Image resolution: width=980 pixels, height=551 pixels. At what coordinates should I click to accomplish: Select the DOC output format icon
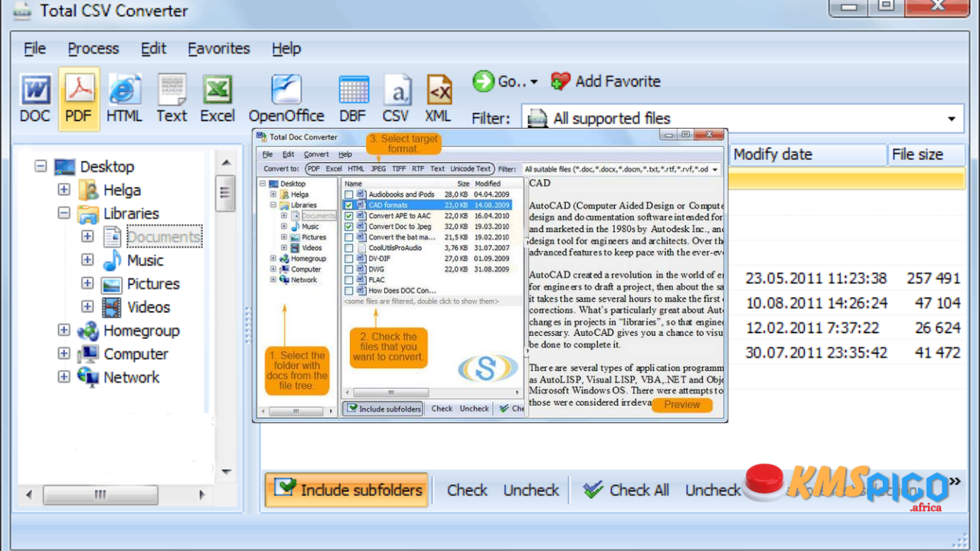tap(35, 99)
